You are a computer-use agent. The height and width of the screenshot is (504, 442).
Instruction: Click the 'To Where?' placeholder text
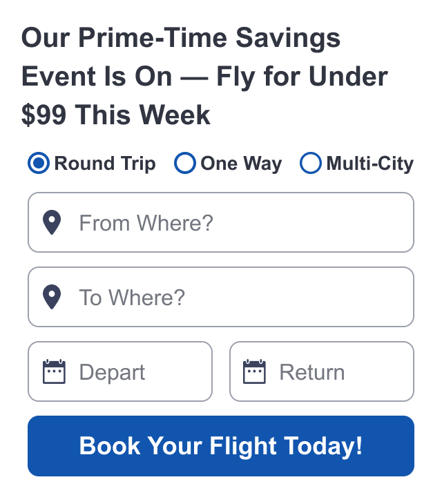pos(132,298)
